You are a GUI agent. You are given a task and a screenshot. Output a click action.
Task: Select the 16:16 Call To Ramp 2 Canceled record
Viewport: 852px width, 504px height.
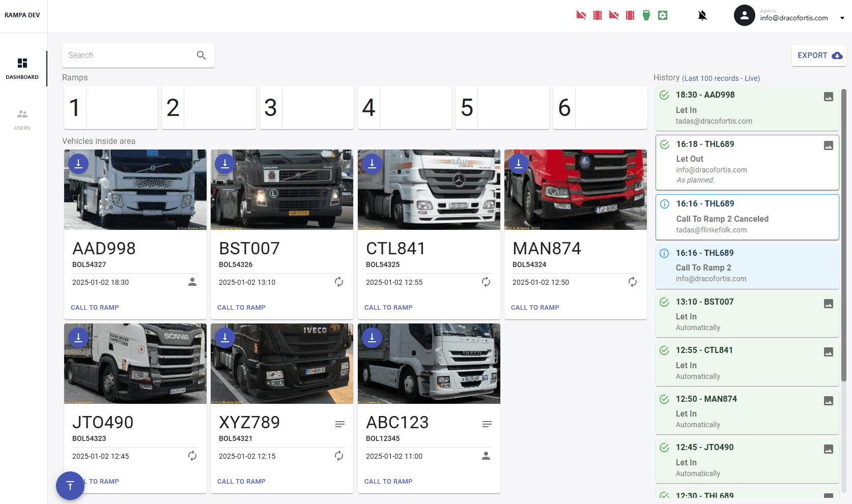pyautogui.click(x=747, y=217)
